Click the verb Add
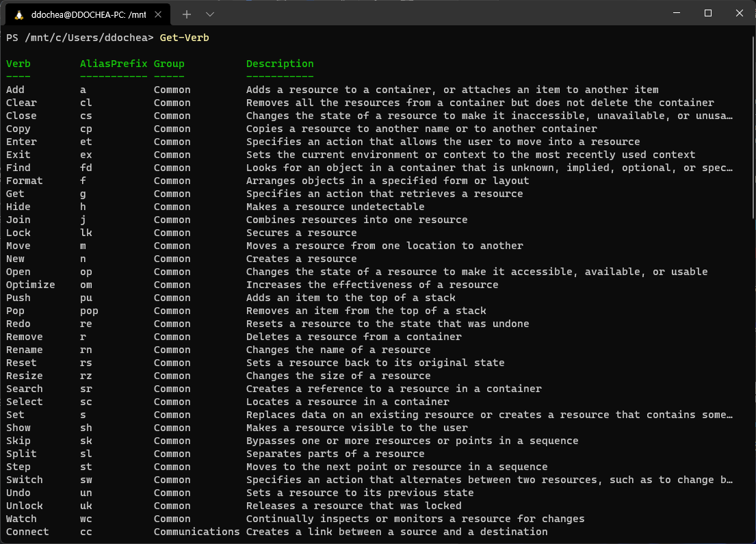 click(15, 90)
